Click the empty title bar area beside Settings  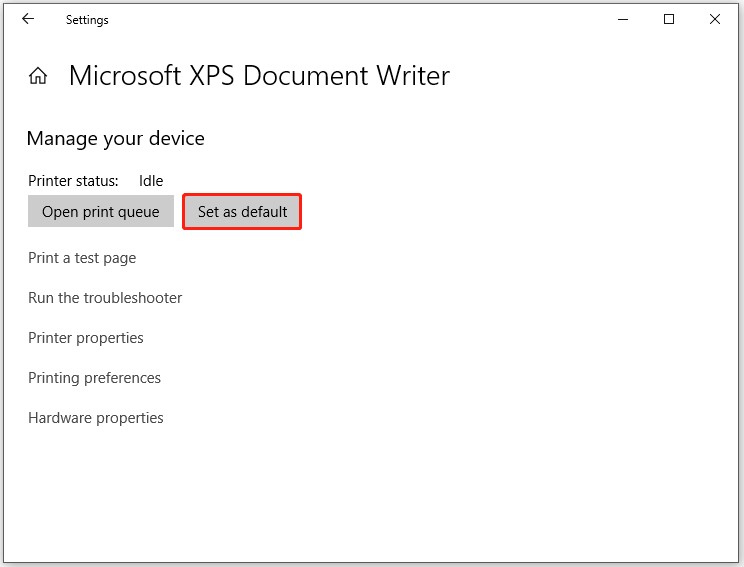[350, 19]
